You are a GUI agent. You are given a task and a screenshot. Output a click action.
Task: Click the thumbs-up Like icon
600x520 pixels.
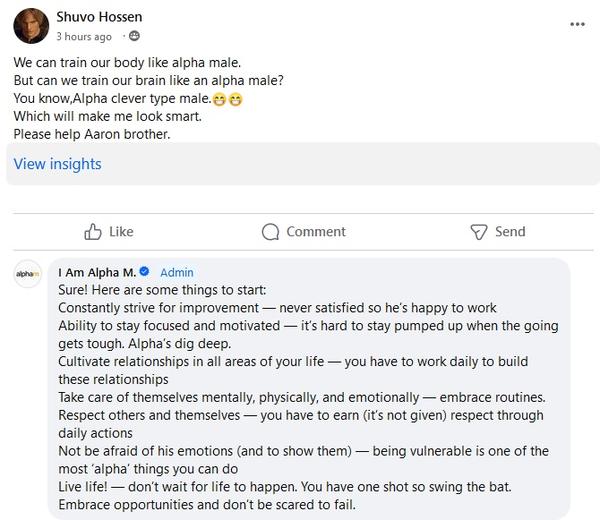tap(94, 232)
